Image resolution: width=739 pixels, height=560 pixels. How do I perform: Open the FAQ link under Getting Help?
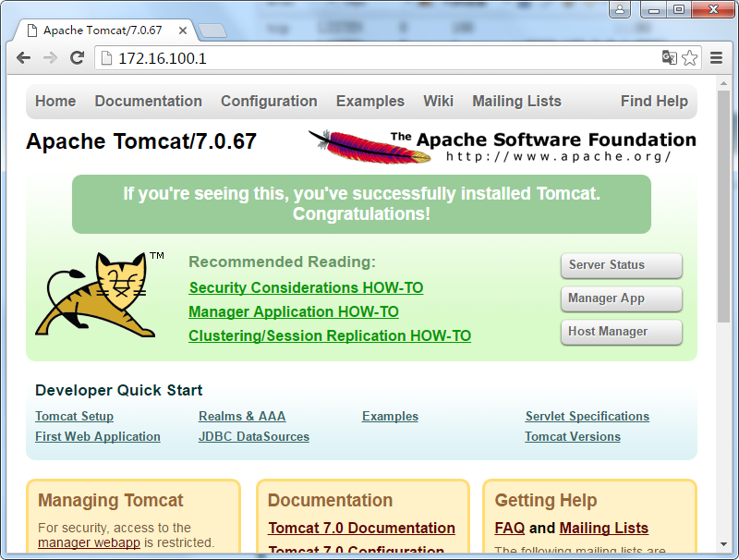(x=510, y=528)
